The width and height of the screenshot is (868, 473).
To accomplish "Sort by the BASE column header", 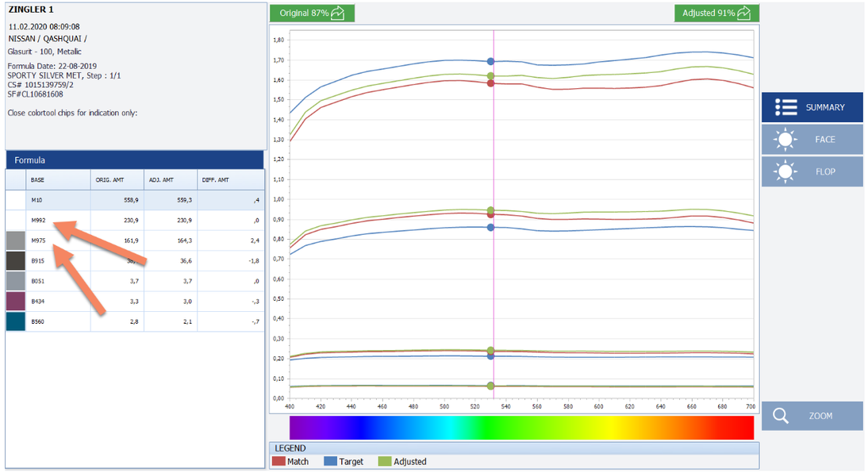I will [58, 180].
